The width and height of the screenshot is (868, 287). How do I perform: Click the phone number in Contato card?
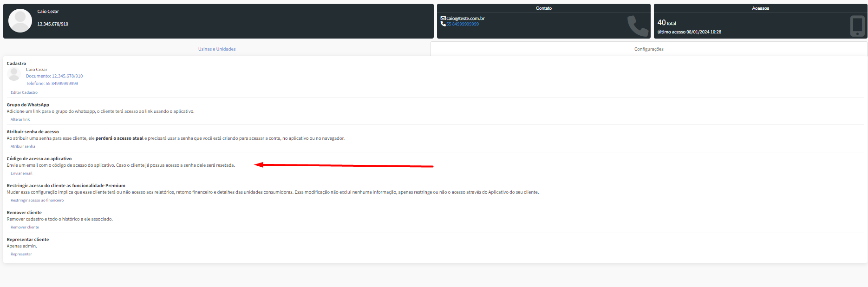(x=463, y=24)
